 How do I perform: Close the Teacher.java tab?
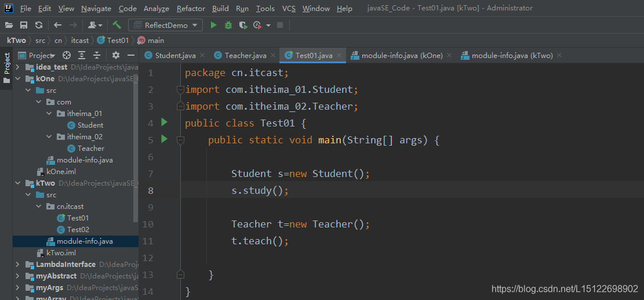[272, 56]
